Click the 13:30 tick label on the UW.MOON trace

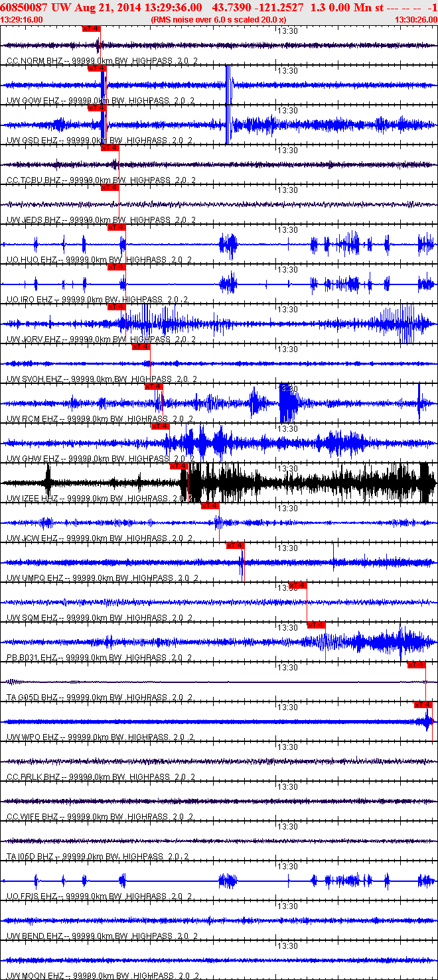[287, 946]
